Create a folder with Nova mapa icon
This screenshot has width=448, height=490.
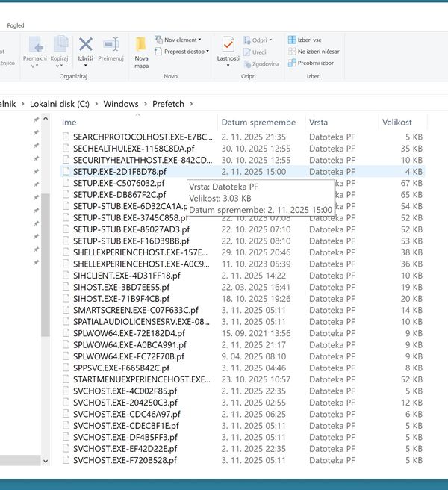point(141,46)
